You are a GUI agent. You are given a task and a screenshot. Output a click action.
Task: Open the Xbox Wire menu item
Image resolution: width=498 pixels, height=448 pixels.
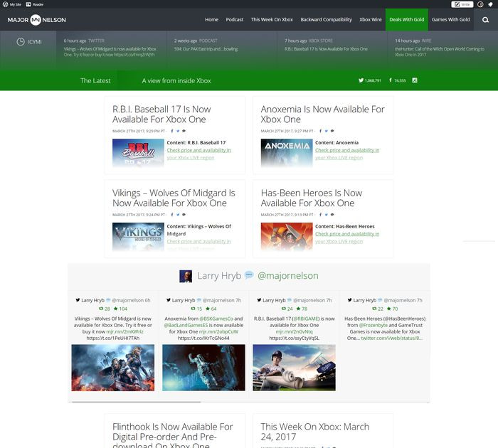[371, 20]
